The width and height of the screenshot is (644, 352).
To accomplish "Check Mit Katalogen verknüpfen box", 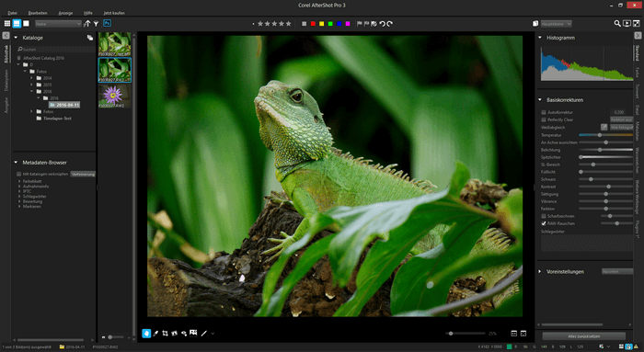I will (x=19, y=174).
